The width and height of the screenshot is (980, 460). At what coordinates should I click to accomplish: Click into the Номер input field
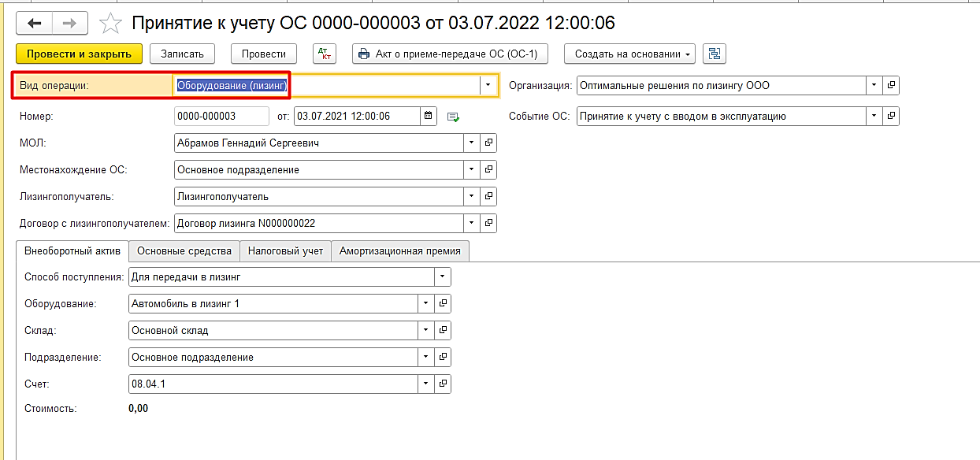pos(221,117)
